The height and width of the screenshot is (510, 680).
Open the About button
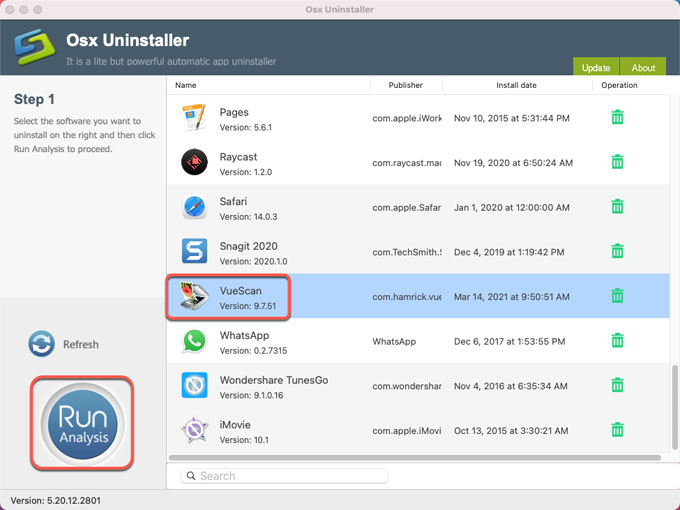coord(643,66)
